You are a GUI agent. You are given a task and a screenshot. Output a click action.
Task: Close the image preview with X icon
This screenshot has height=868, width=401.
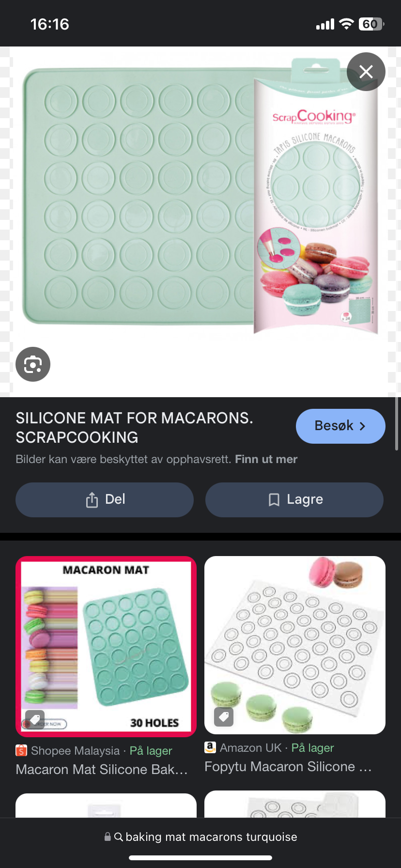point(366,72)
